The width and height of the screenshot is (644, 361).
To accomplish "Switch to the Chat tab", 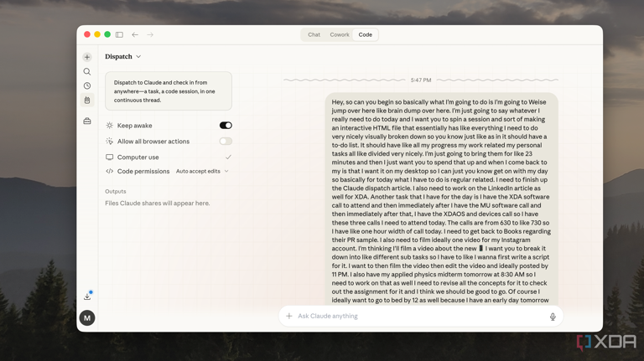I will (x=314, y=35).
